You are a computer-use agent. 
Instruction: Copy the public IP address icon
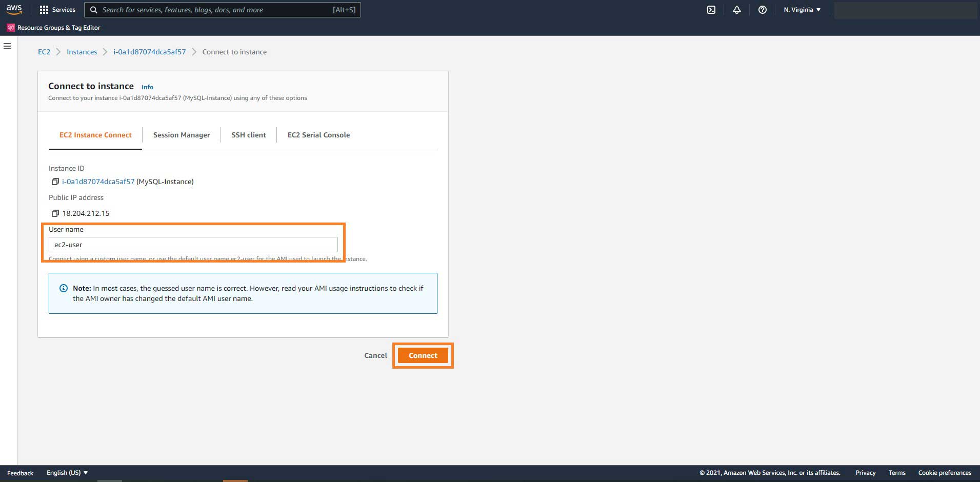55,213
